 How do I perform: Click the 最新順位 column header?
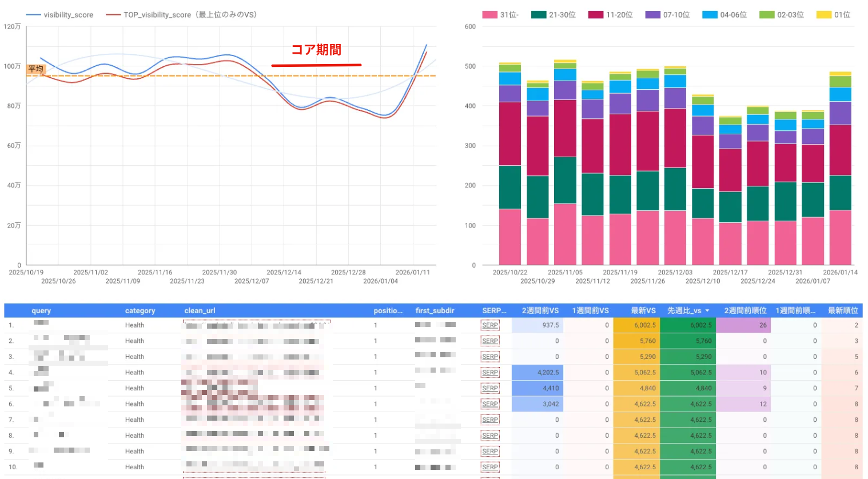(x=842, y=311)
